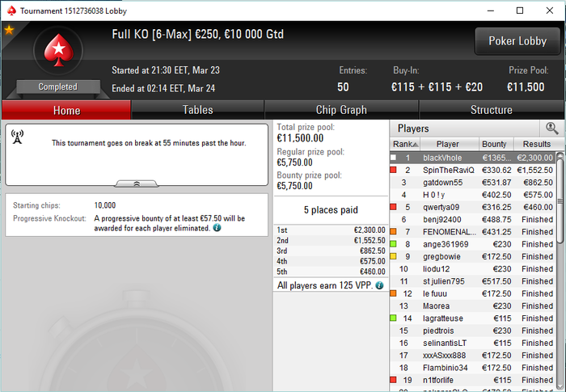Click the VPP info icon
Viewport: 566px width, 392px height.
pyautogui.click(x=379, y=285)
